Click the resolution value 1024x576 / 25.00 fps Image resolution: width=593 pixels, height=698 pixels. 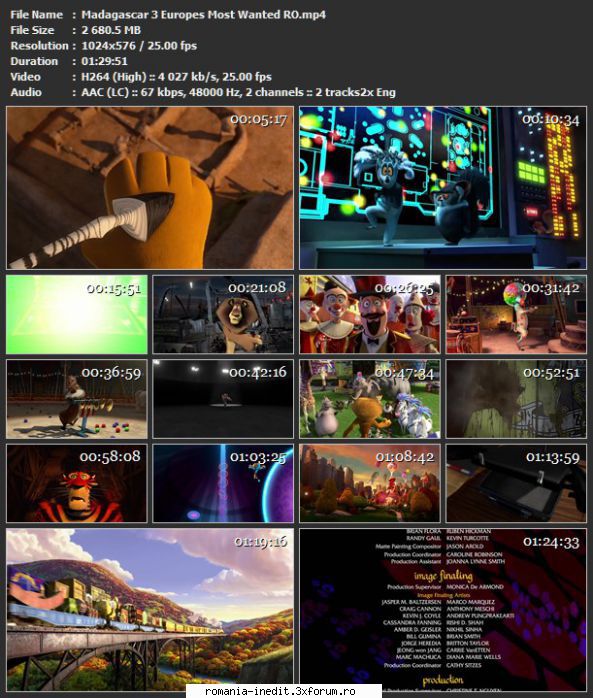[139, 46]
